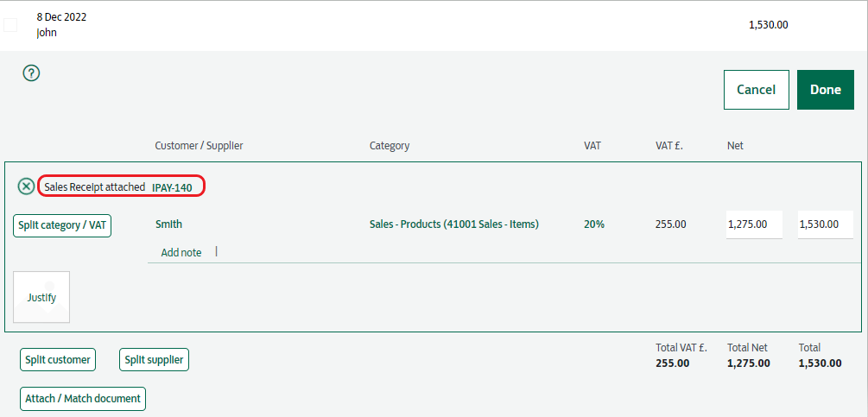Open the IPAY-140 receipt link

[x=172, y=188]
